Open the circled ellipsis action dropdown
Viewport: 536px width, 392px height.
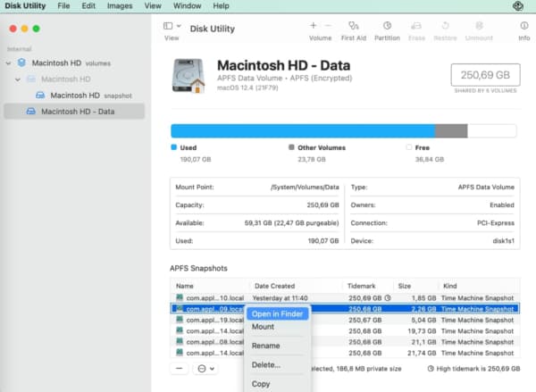click(x=206, y=369)
